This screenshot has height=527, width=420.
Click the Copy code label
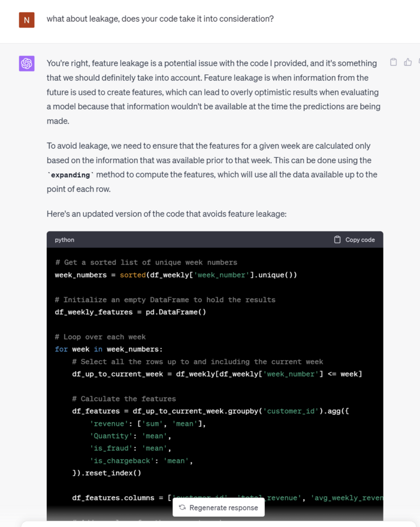360,240
